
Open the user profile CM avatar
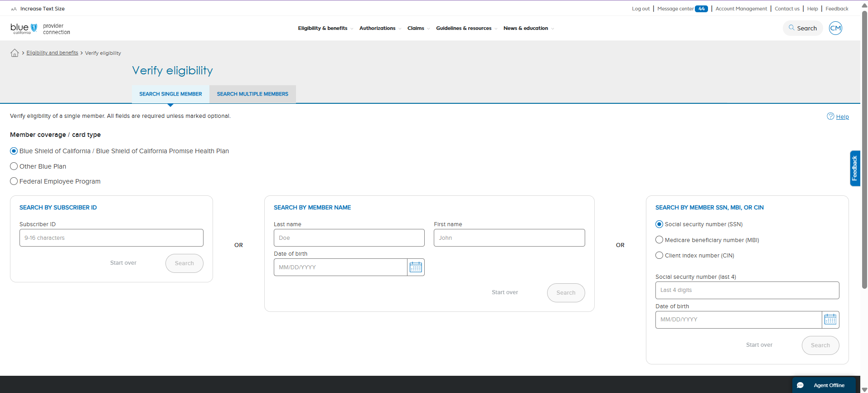[835, 28]
